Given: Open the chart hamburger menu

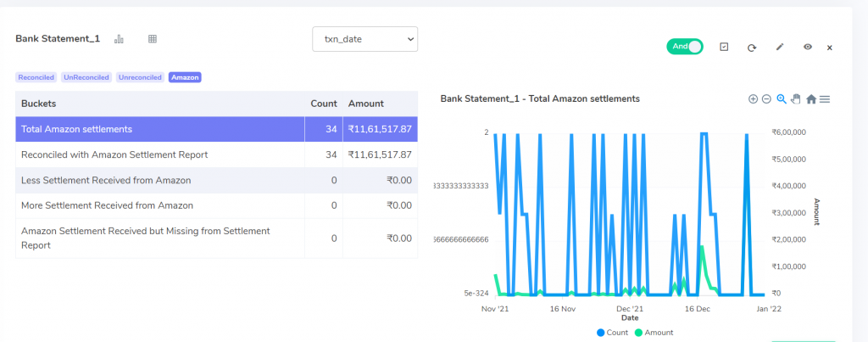Looking at the screenshot, I should point(824,99).
